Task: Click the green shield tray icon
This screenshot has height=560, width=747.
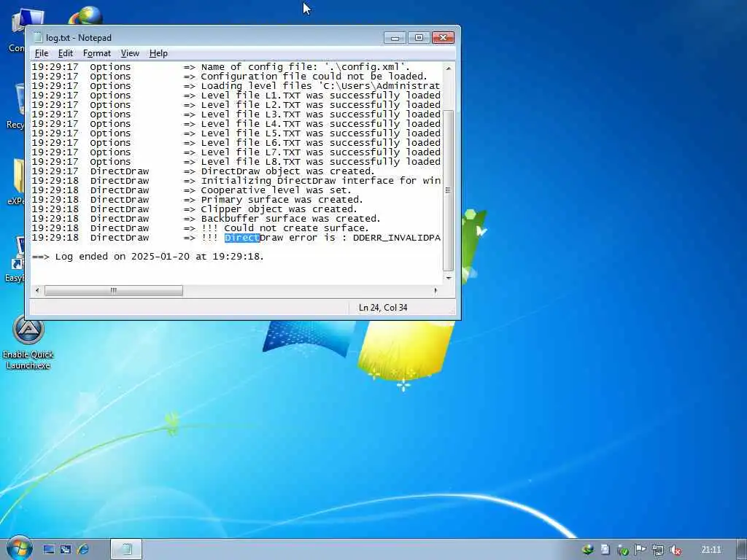Action: tap(623, 550)
